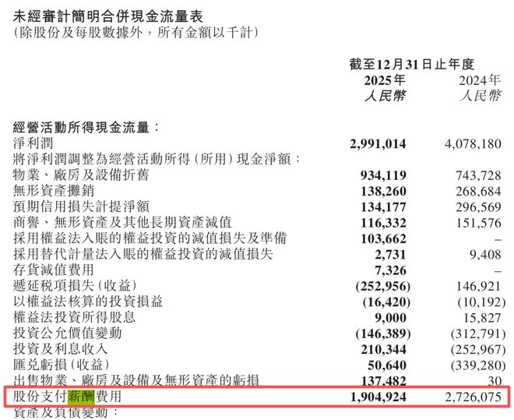
Task: Click the value 15,827
Action: [x=482, y=318]
